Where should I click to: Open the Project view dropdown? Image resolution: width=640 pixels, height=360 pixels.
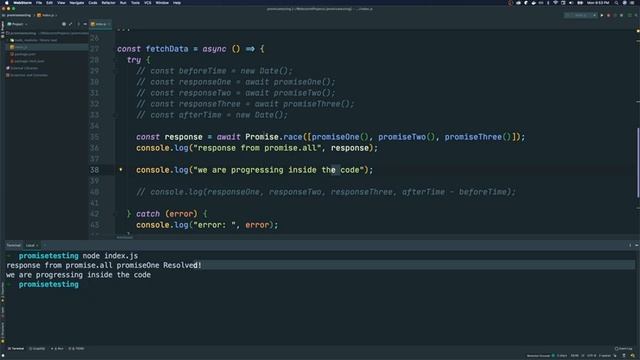point(17,24)
